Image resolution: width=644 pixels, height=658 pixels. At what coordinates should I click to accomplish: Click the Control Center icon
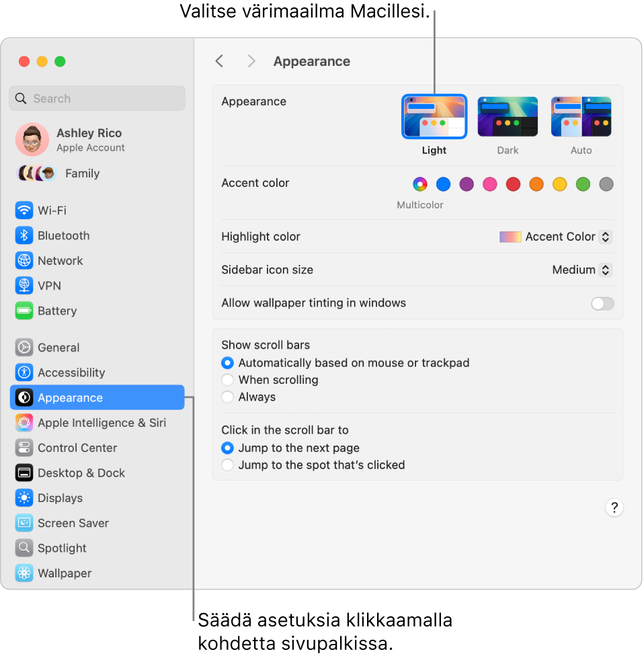pos(24,448)
